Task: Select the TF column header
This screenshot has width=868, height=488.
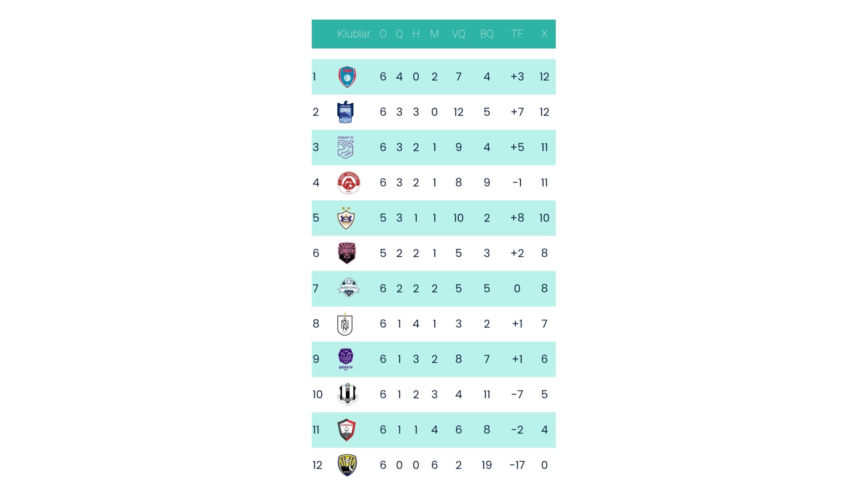Action: pos(517,34)
